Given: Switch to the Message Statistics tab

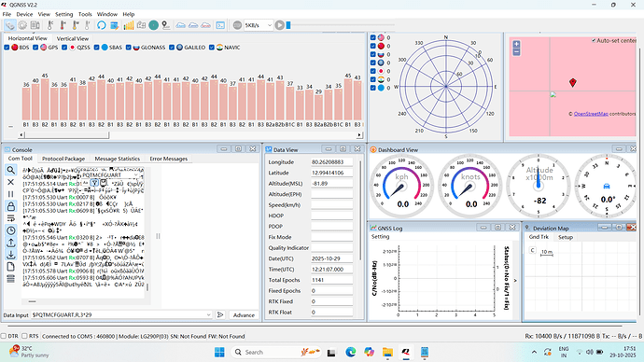Looking at the screenshot, I should pos(118,159).
